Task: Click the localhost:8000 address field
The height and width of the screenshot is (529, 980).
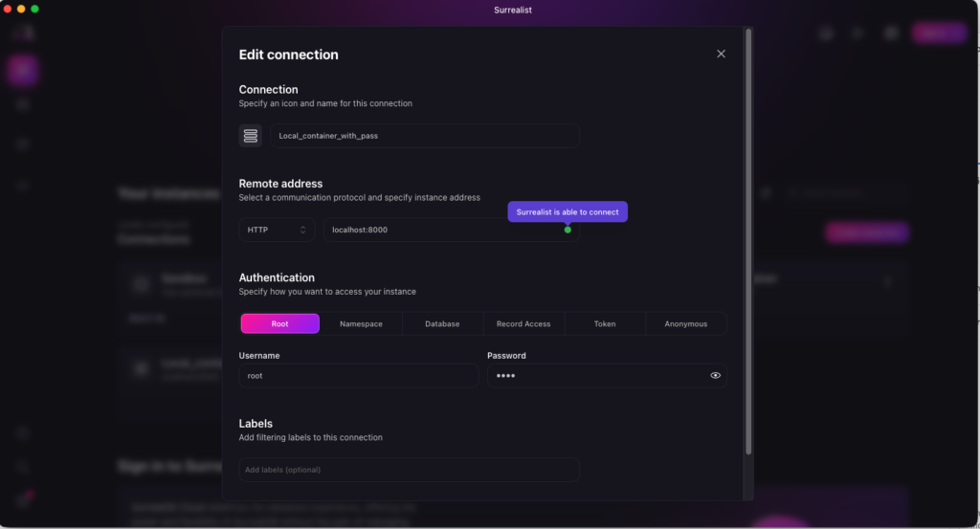Action: pyautogui.click(x=440, y=230)
